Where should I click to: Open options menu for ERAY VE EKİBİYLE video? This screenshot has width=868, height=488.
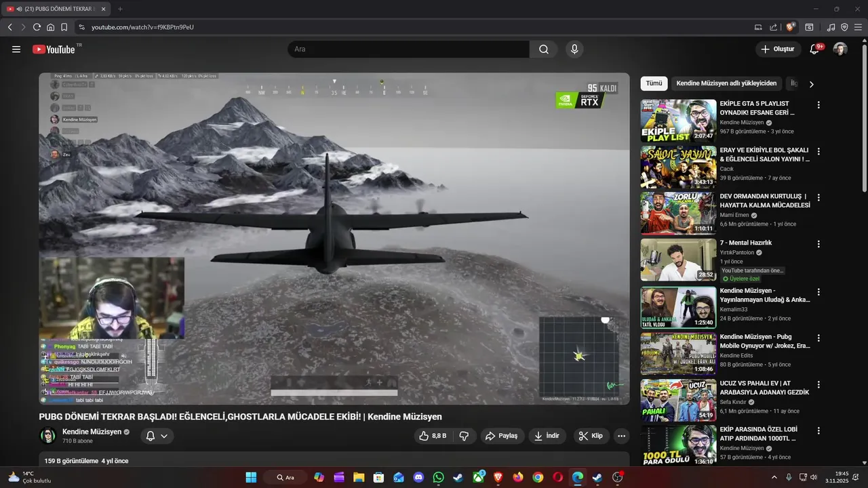(818, 151)
